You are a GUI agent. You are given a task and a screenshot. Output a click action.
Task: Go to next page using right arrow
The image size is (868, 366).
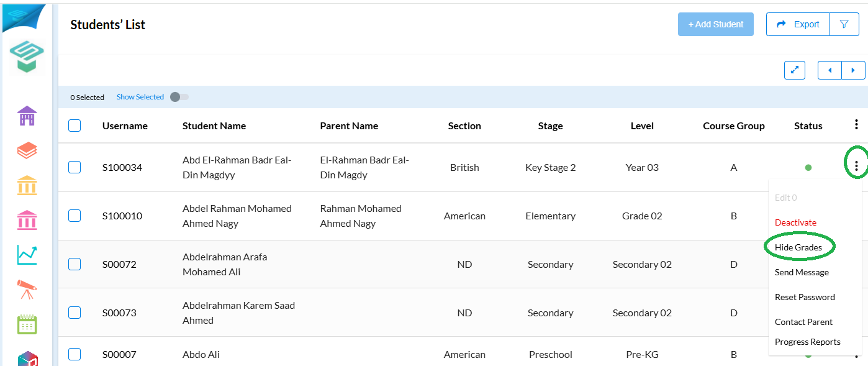[x=853, y=70]
